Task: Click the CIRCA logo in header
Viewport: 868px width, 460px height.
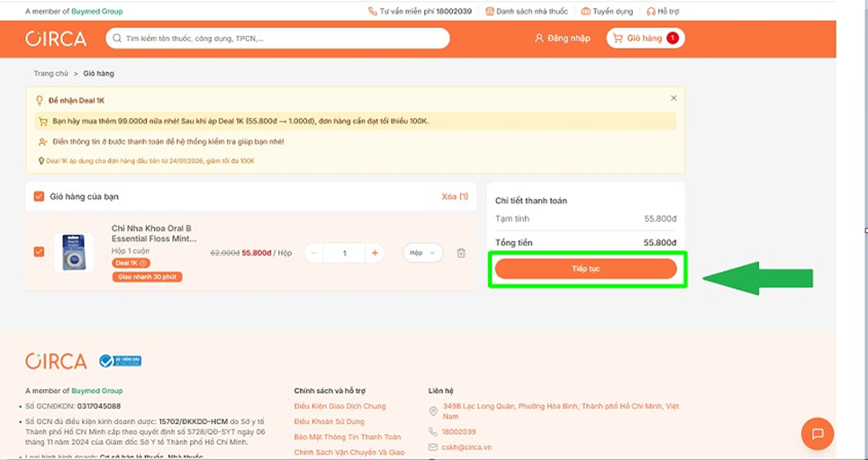Action: tap(56, 39)
